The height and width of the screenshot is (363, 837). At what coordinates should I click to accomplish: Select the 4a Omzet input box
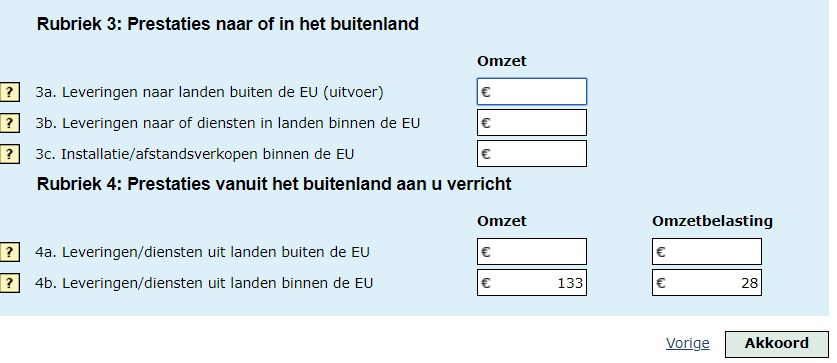532,251
